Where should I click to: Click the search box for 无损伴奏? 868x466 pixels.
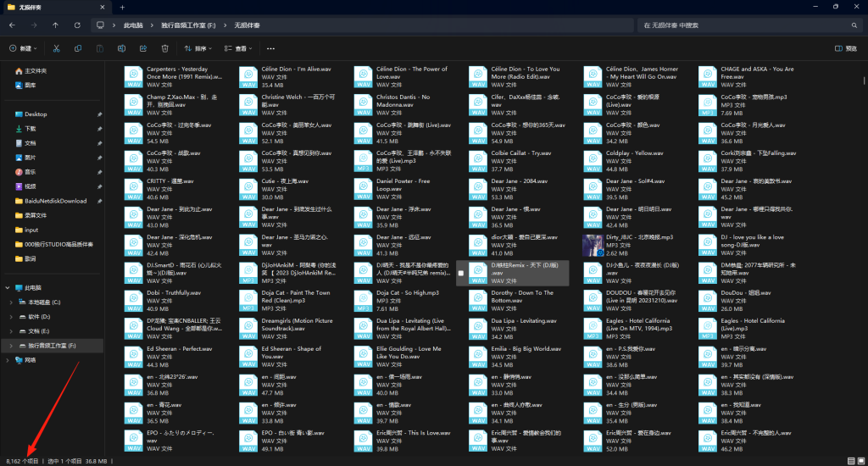click(x=746, y=25)
